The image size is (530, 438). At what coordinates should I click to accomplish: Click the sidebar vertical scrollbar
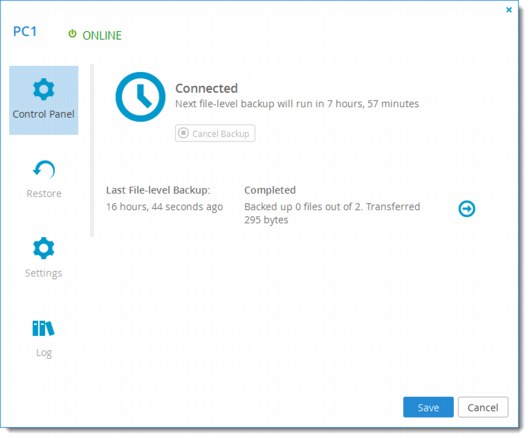tap(92, 150)
